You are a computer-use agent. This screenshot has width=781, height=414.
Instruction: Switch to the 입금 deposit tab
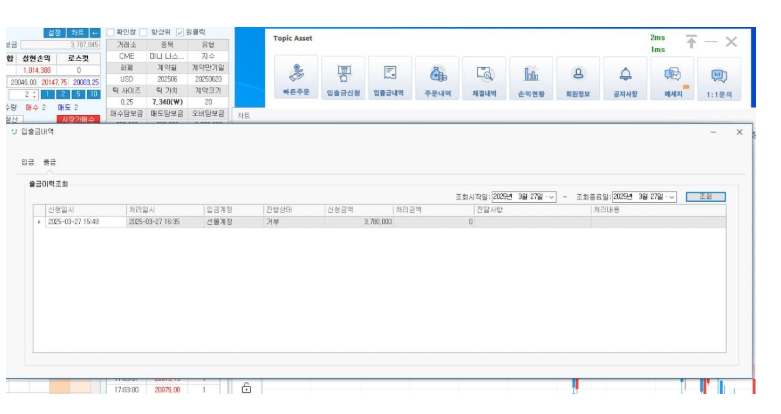point(28,162)
